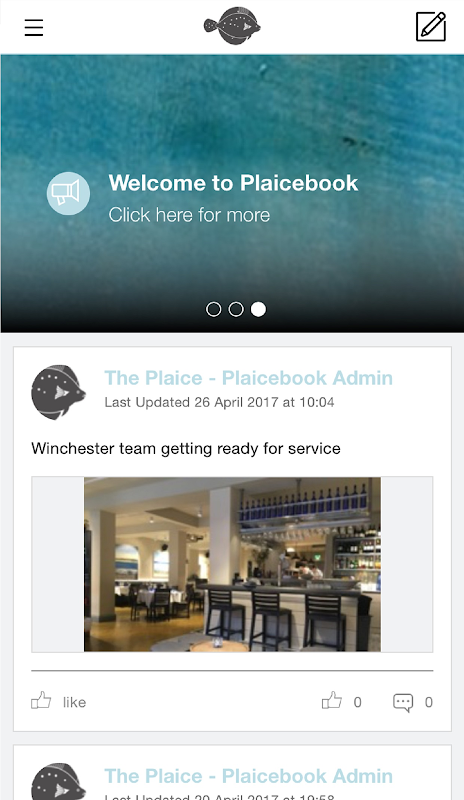The width and height of the screenshot is (464, 800).
Task: Open the second post's Plaicebook Admin author link
Action: (249, 776)
